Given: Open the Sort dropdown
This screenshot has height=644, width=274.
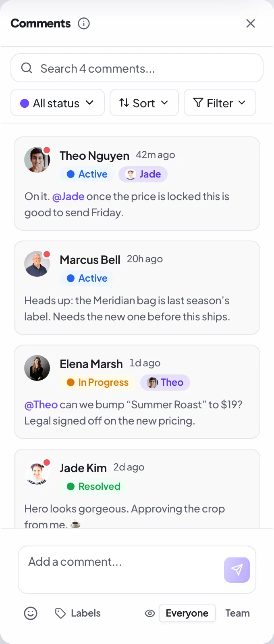Looking at the screenshot, I should click(x=144, y=102).
